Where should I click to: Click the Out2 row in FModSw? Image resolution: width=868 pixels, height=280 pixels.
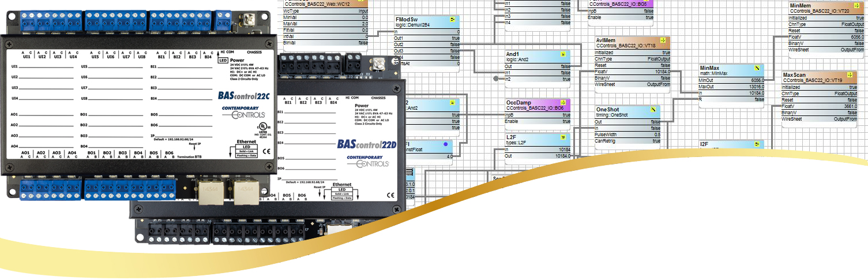point(427,44)
